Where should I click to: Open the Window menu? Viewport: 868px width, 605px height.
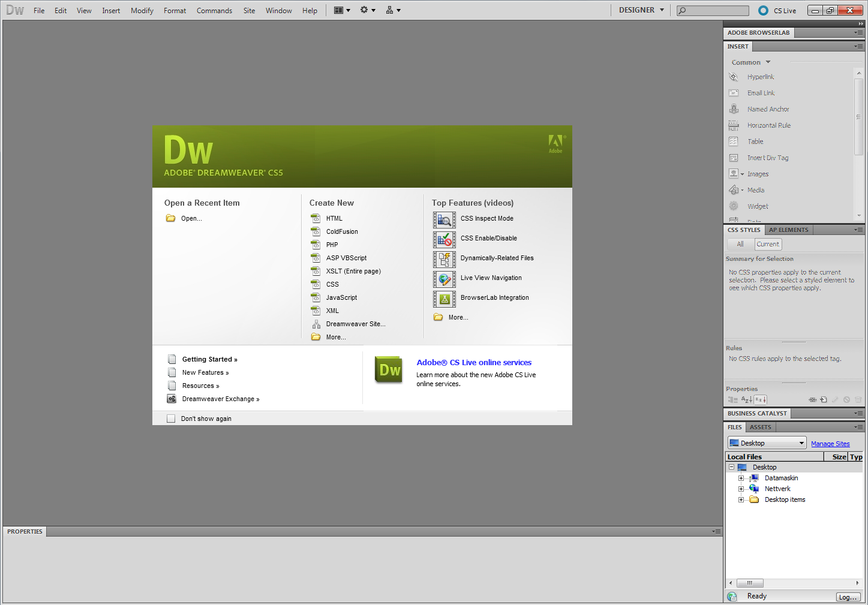(x=279, y=11)
